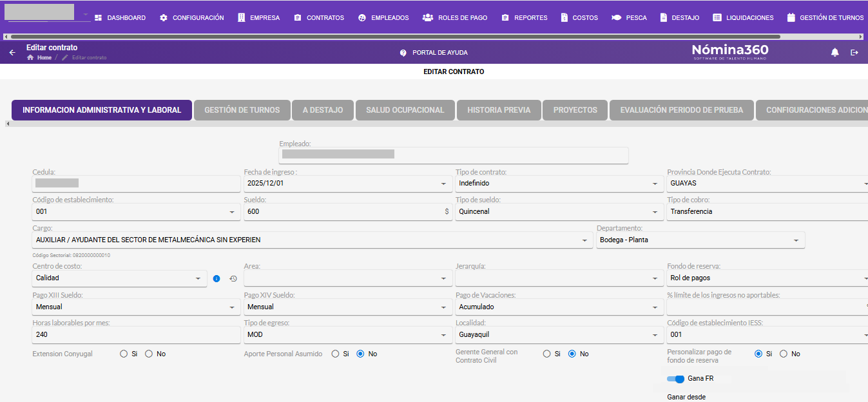Switch to Salud Ocupacional tab
This screenshot has height=402, width=868.
click(405, 110)
